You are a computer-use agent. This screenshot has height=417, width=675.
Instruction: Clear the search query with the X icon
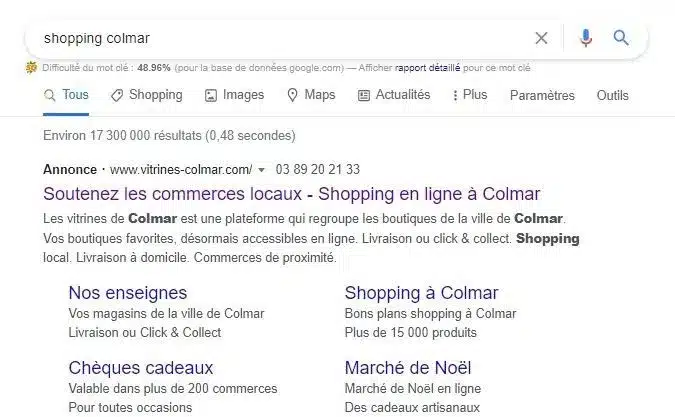[x=541, y=38]
